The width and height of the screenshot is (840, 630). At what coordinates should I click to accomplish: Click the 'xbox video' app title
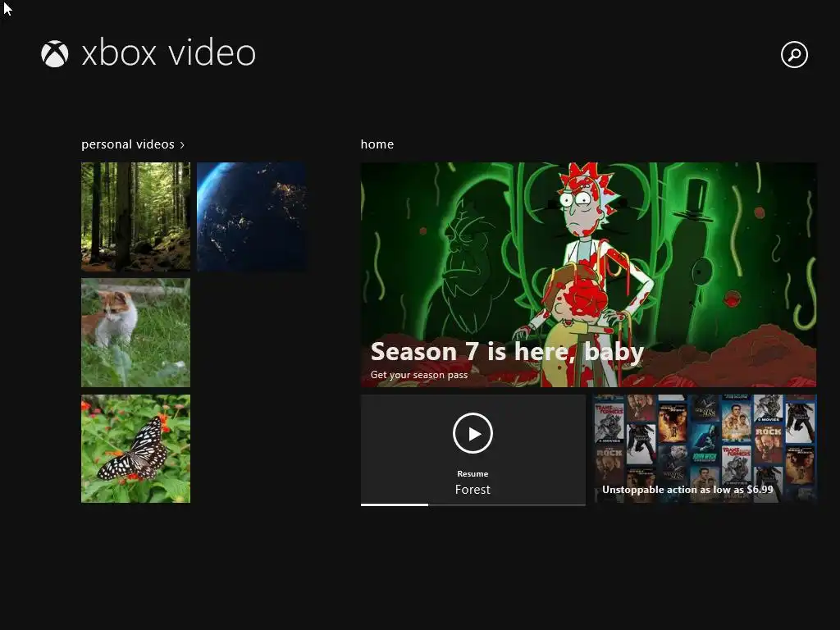pyautogui.click(x=168, y=53)
